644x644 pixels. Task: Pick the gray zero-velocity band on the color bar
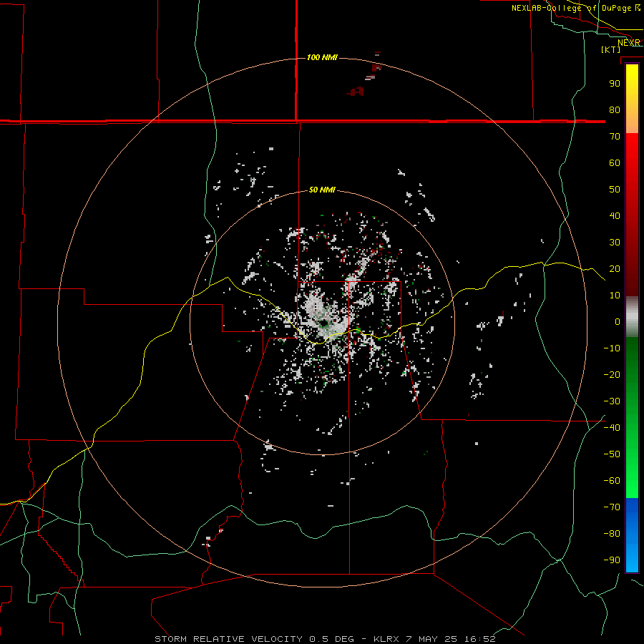point(632,317)
